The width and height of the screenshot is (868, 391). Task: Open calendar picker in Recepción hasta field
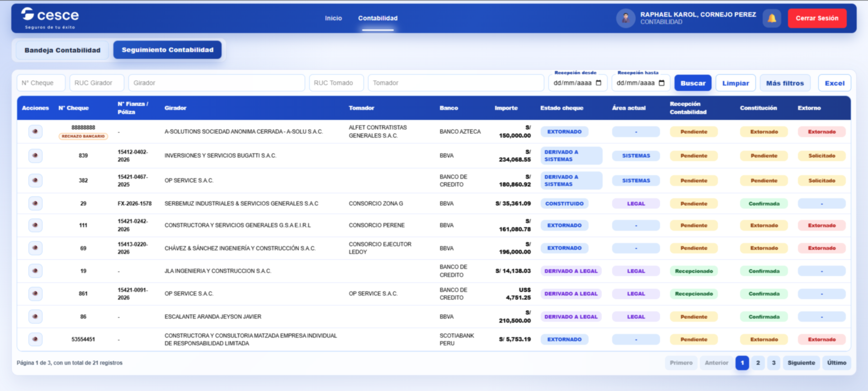click(x=661, y=83)
